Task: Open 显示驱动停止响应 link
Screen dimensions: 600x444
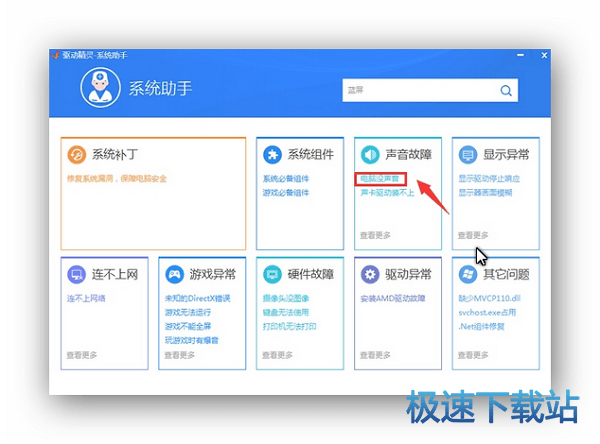Action: [489, 179]
